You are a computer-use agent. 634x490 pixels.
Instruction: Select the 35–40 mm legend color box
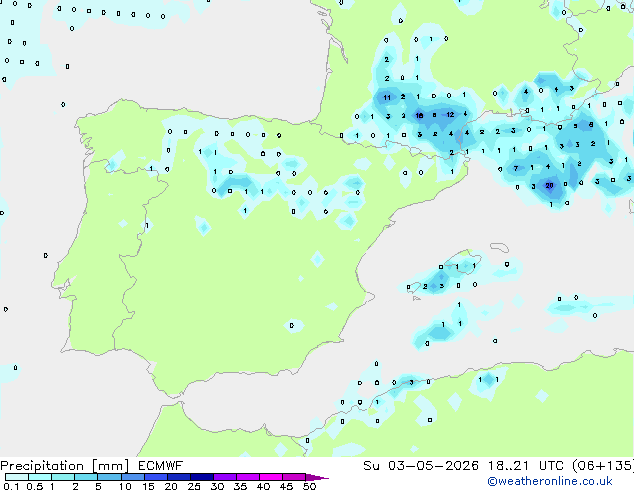point(248,477)
